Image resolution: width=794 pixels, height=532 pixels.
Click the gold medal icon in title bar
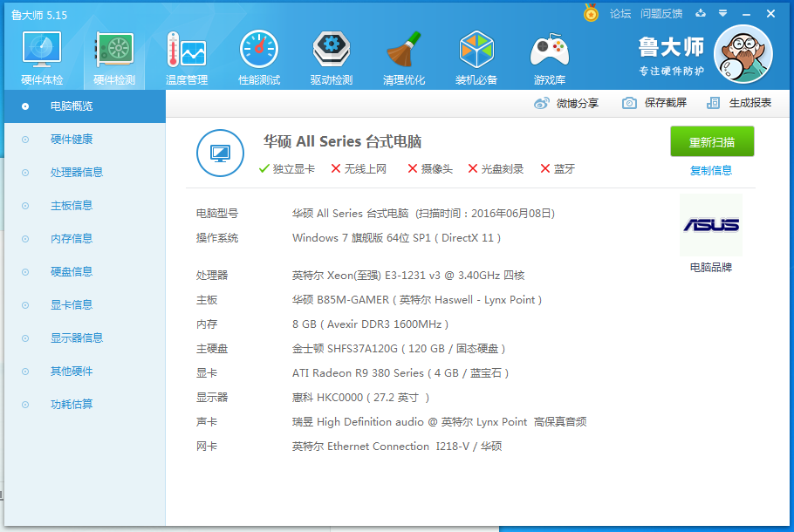(591, 13)
